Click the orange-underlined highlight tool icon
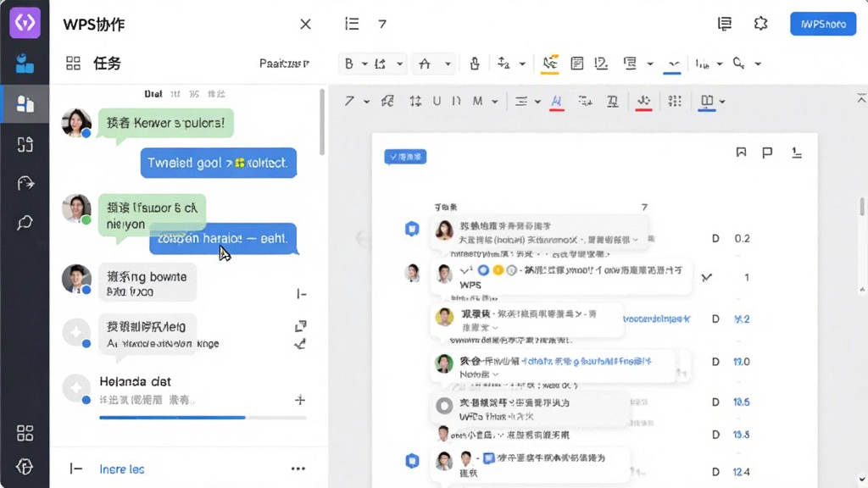 click(x=549, y=64)
